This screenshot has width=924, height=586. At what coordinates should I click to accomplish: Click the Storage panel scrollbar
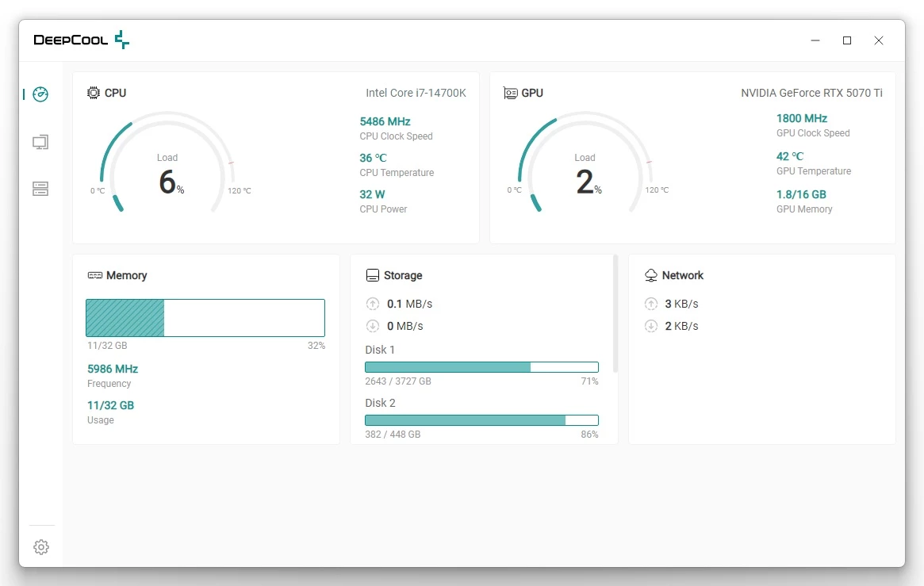click(615, 313)
